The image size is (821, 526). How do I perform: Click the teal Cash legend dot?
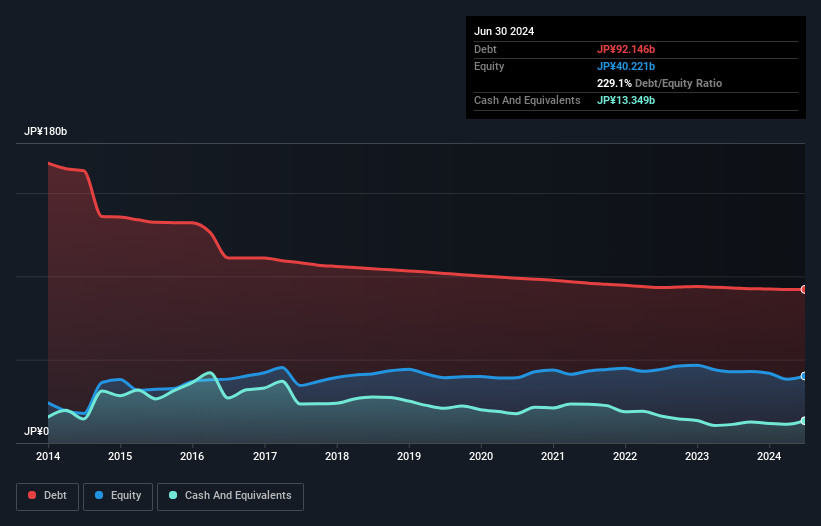pyautogui.click(x=173, y=495)
